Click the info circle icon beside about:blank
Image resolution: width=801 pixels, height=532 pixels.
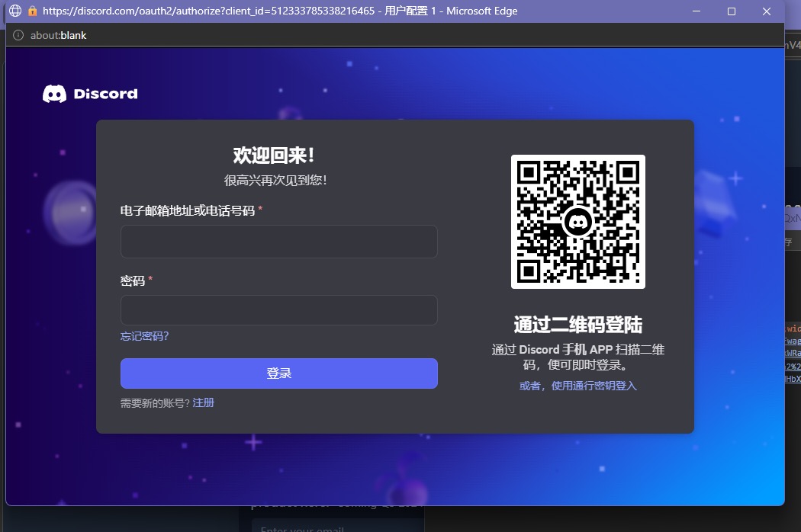pos(18,35)
